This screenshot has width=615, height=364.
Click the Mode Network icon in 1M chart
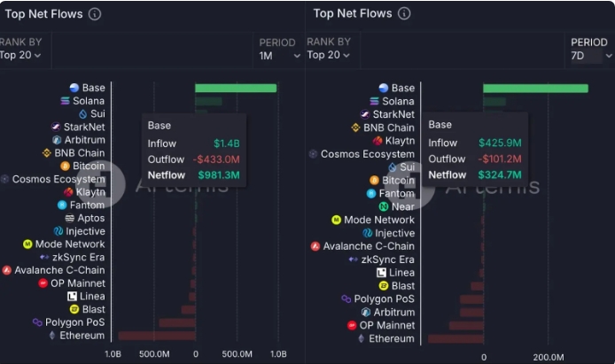(27, 244)
